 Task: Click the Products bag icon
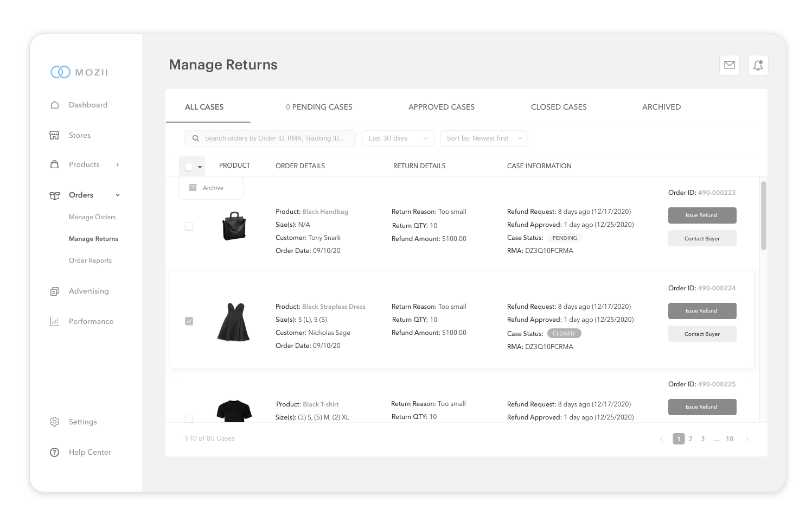54,164
